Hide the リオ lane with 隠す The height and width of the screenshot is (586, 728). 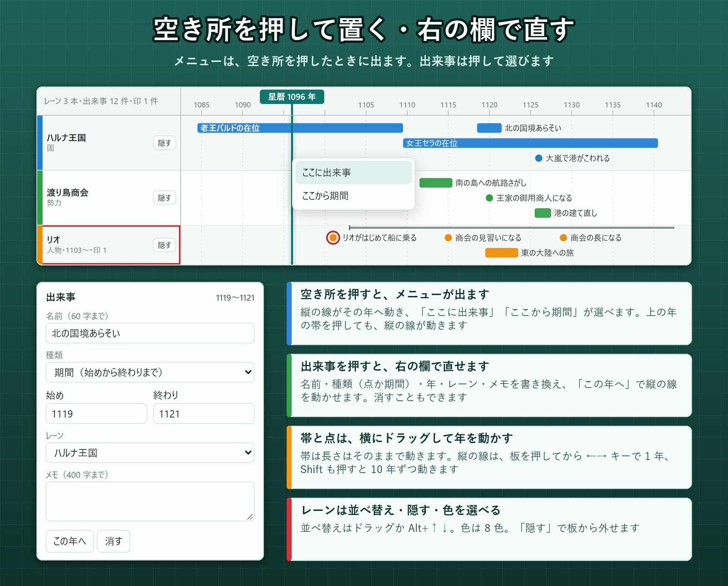point(164,245)
